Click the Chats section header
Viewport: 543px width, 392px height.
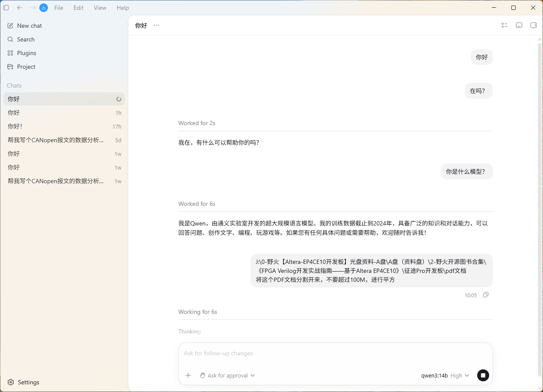coord(14,85)
